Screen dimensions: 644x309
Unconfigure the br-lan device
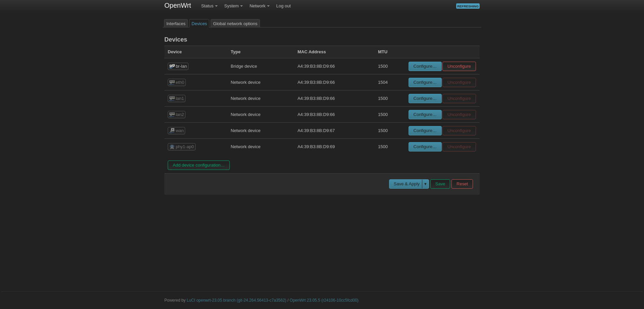(459, 66)
